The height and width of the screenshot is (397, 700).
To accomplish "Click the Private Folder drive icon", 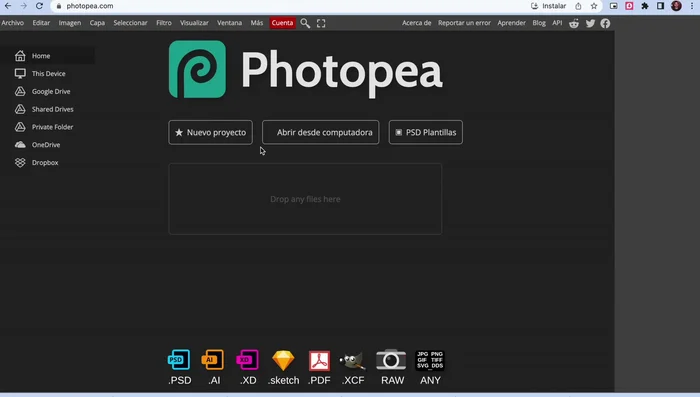I will (x=20, y=127).
